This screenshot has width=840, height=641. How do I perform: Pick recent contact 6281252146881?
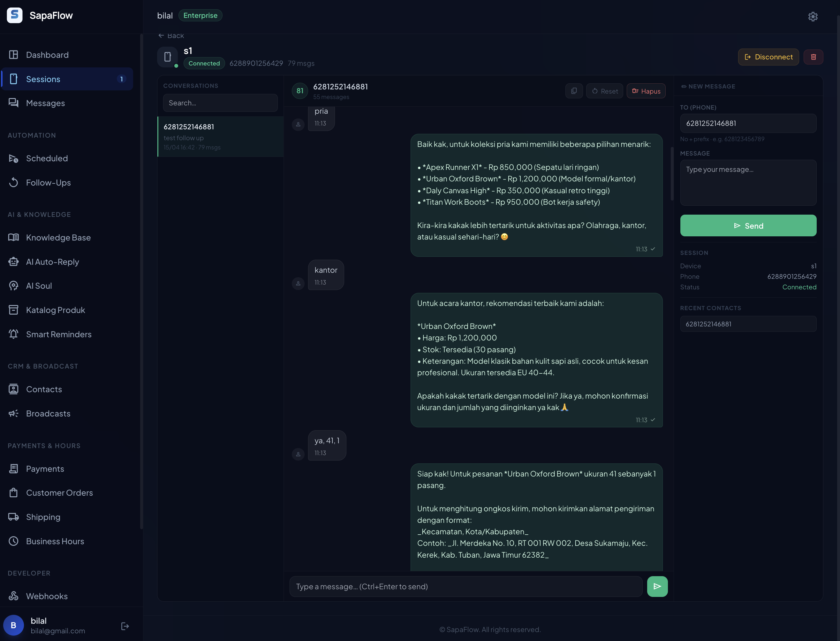tap(748, 324)
